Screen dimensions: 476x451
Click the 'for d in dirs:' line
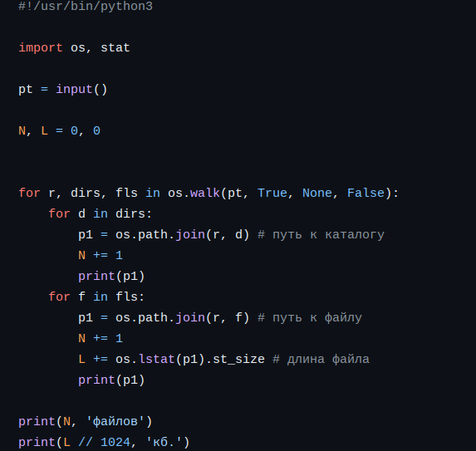pos(101,213)
